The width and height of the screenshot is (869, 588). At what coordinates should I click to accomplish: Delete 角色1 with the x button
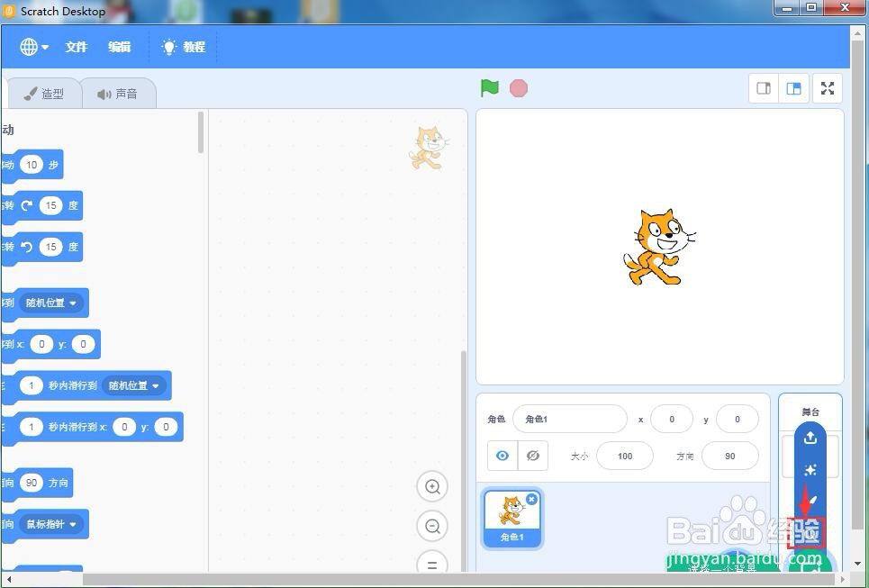[x=531, y=500]
